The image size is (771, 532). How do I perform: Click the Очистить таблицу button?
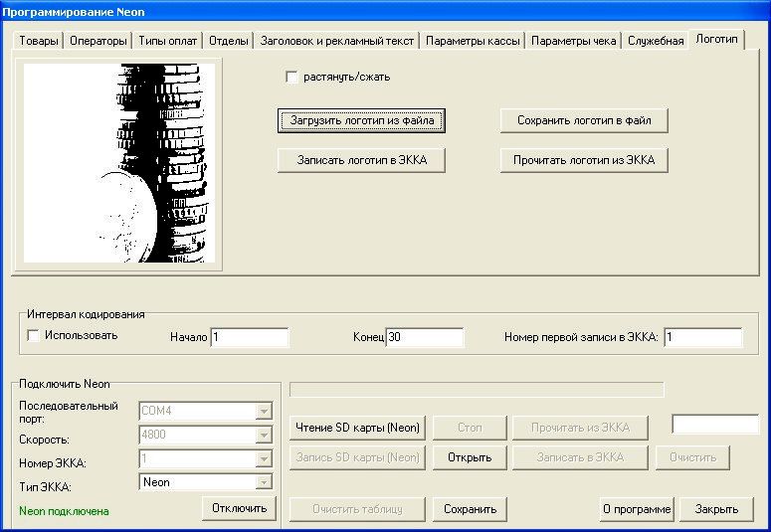pyautogui.click(x=357, y=509)
